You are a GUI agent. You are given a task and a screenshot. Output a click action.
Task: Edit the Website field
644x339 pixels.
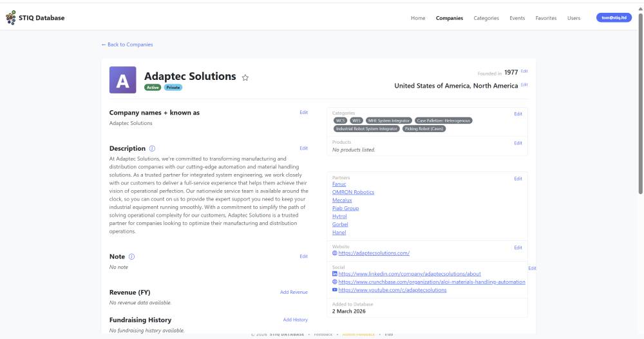[x=518, y=247]
